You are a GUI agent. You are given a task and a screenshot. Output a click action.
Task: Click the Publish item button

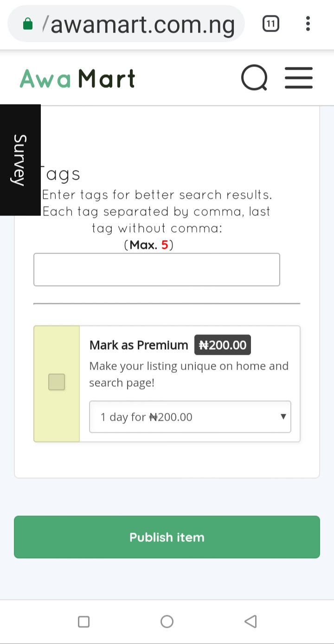tap(167, 537)
